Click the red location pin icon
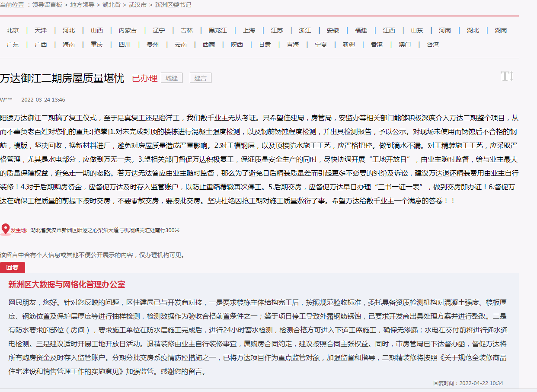537x392 pixels. pos(6,229)
